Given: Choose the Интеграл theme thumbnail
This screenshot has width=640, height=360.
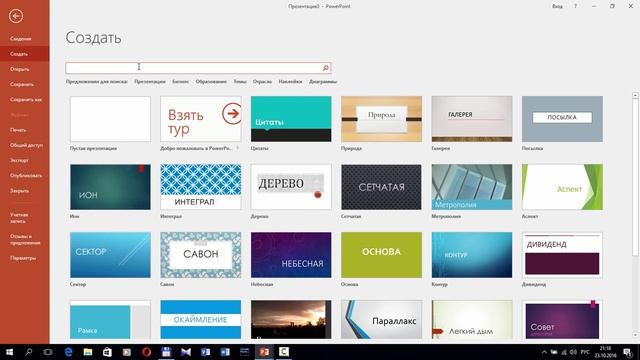Looking at the screenshot, I should tap(201, 187).
